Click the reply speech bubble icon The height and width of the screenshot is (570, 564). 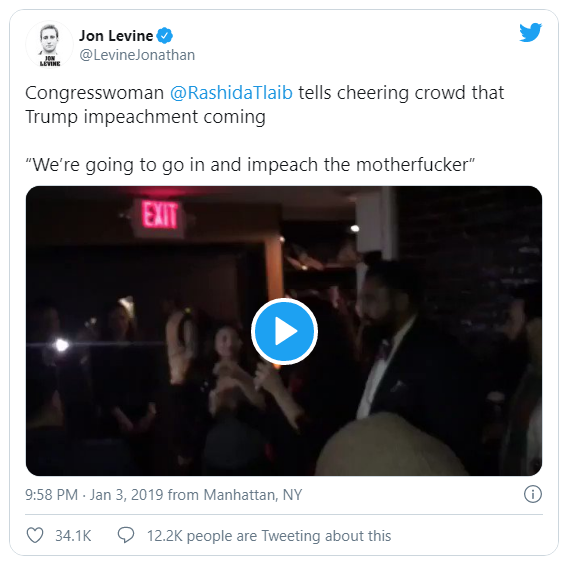126,535
